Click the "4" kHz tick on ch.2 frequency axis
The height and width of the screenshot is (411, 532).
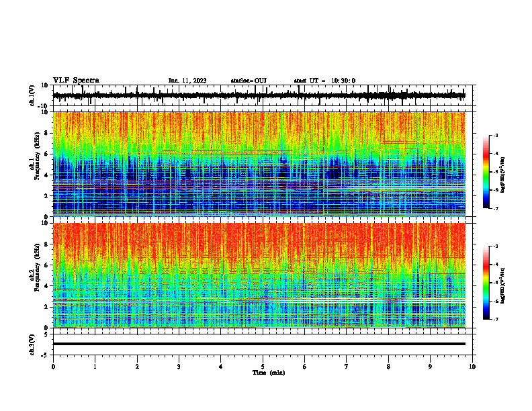click(47, 286)
